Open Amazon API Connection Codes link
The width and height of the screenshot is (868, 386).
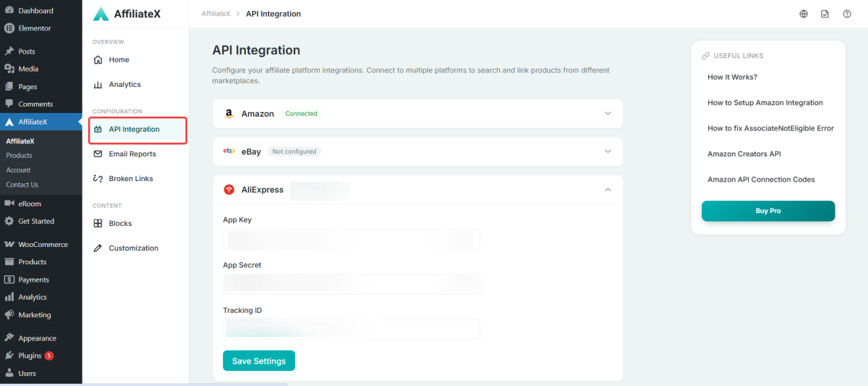click(761, 180)
